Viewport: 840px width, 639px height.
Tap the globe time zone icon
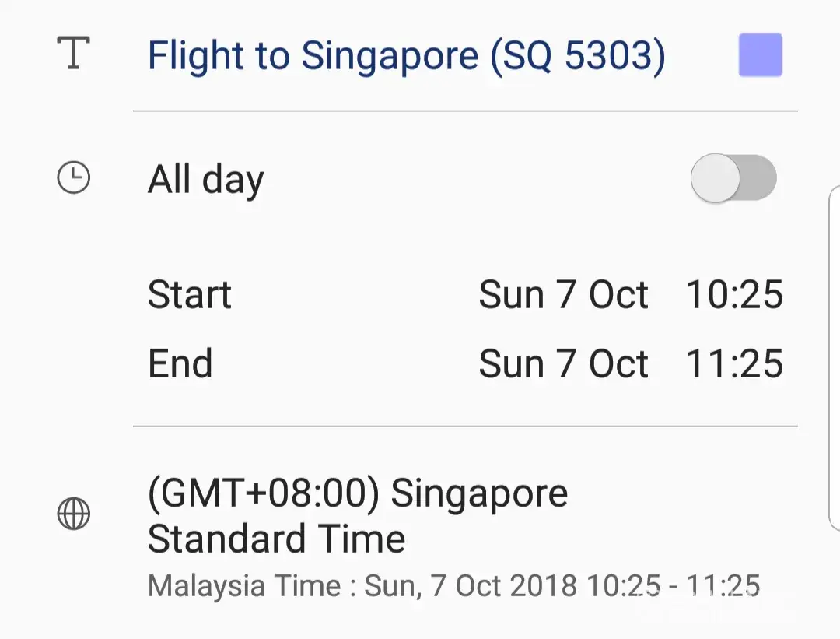click(x=74, y=514)
